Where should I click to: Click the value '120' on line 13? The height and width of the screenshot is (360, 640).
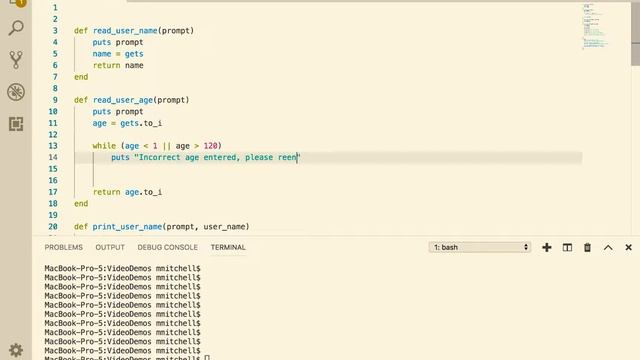(210, 146)
